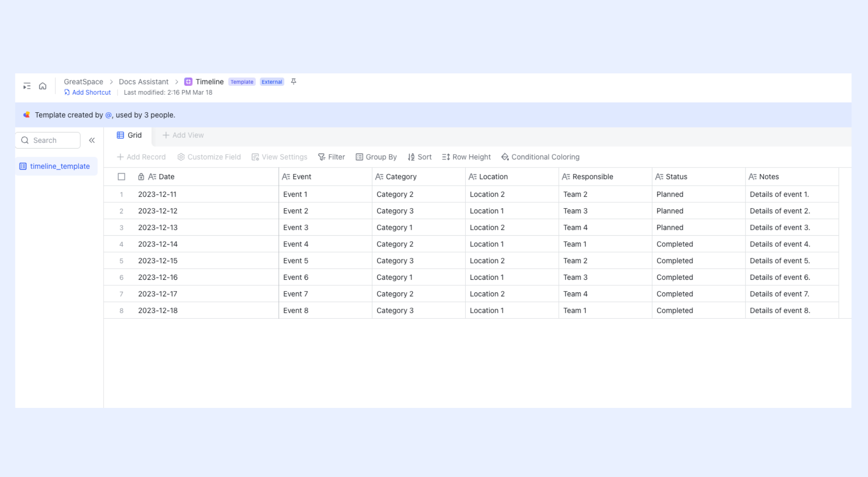Click the External badge
Image resolution: width=868 pixels, height=477 pixels.
[272, 82]
